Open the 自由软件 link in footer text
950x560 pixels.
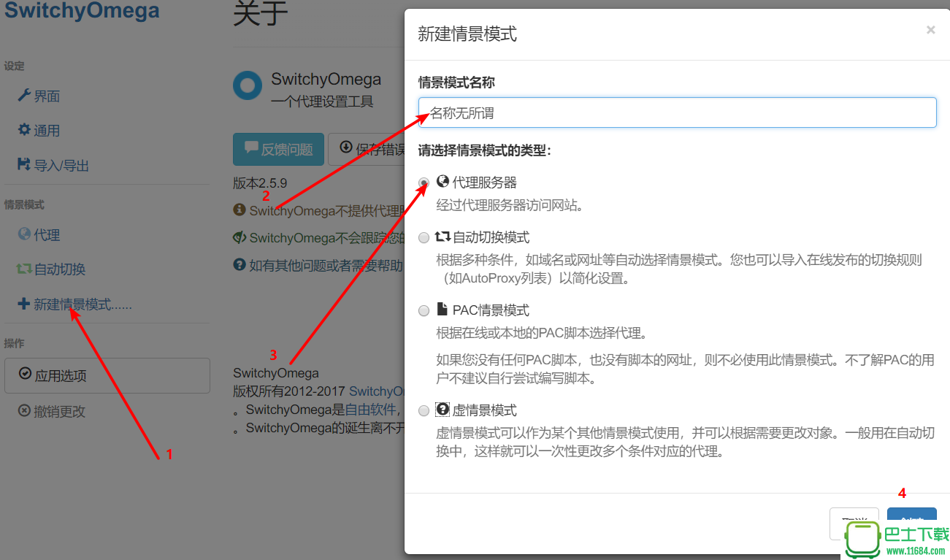pyautogui.click(x=372, y=410)
